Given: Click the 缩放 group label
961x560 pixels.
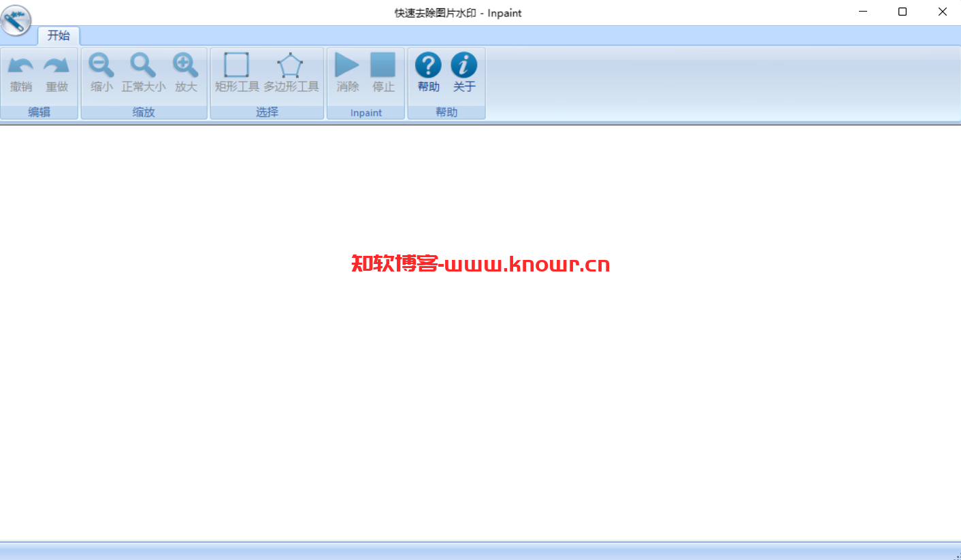Looking at the screenshot, I should pos(144,112).
